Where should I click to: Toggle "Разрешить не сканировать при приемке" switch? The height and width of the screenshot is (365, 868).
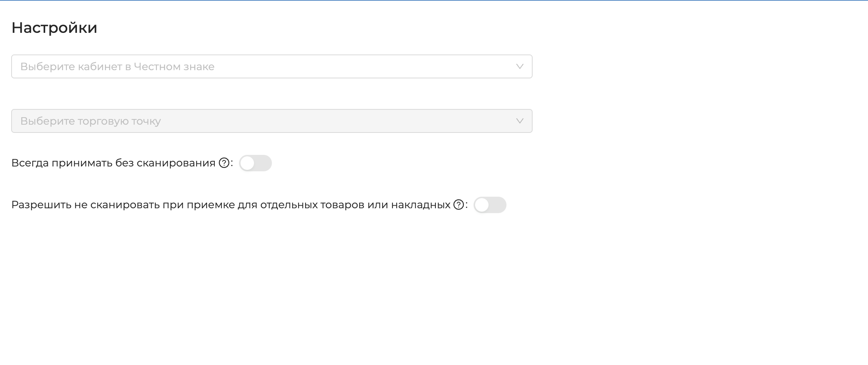pos(490,205)
